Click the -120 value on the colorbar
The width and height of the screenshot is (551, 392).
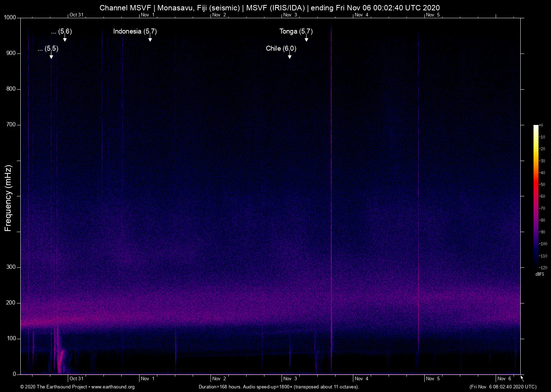point(542,267)
